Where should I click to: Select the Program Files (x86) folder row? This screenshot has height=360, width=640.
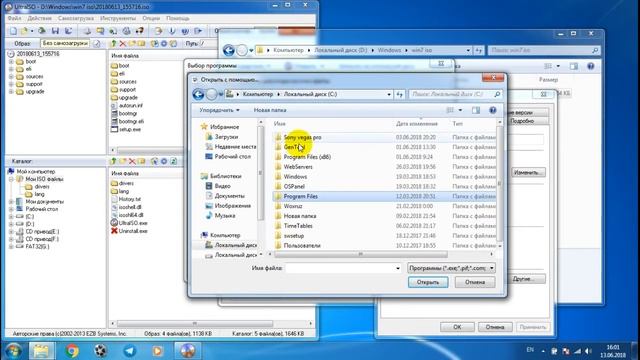point(384,157)
